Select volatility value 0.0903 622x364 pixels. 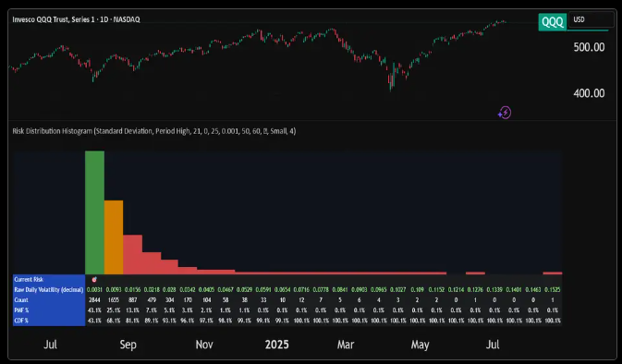[x=360, y=290]
